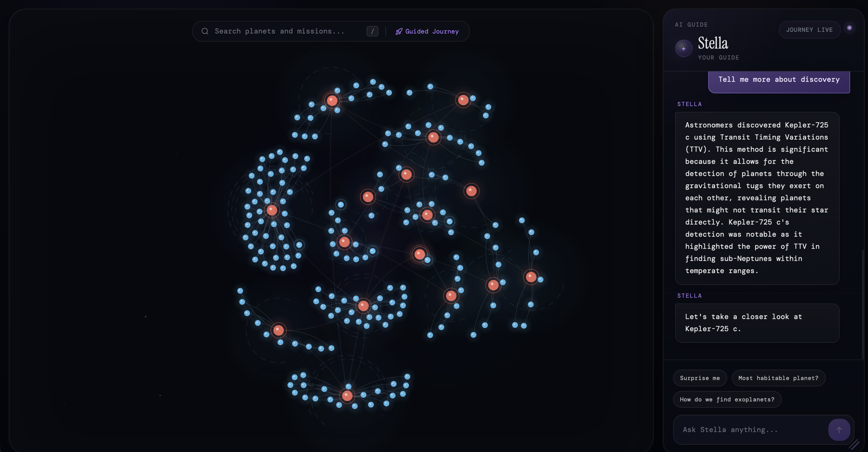Select 'Most habitable planet?' suggestion chip
The image size is (868, 452).
tap(778, 378)
